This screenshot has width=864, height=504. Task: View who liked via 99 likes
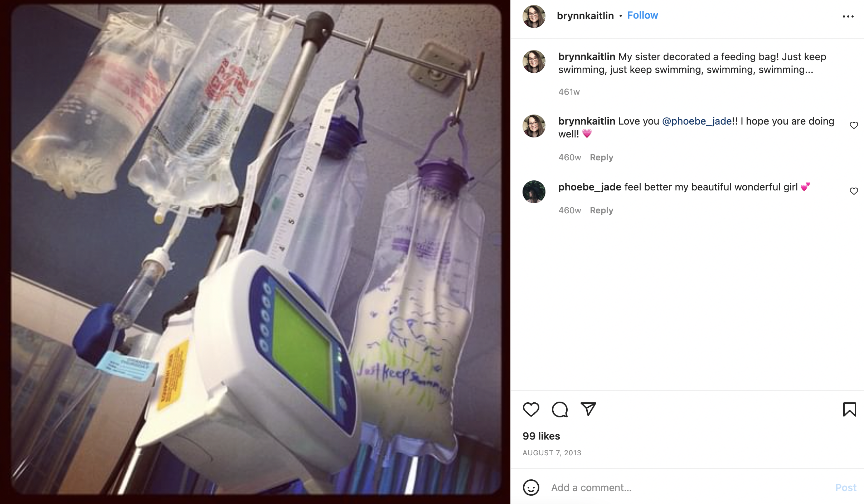tap(541, 436)
